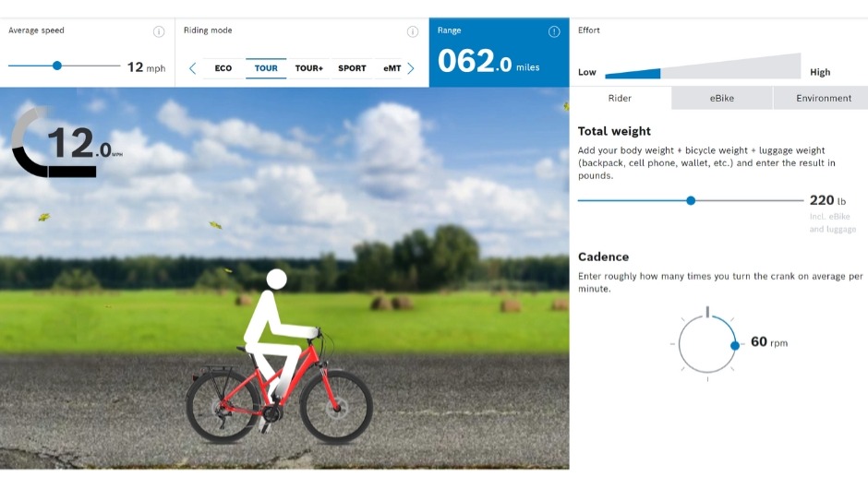Open the Rider tab

tap(620, 98)
